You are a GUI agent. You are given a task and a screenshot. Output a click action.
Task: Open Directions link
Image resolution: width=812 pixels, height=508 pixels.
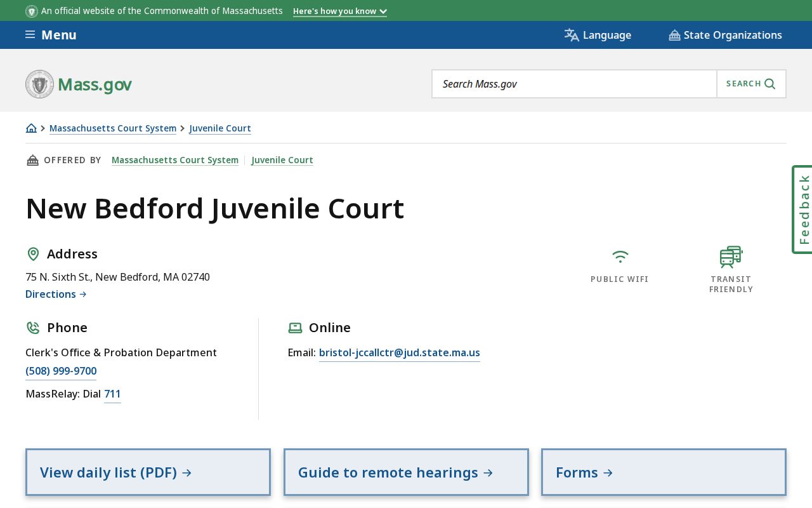coord(56,294)
